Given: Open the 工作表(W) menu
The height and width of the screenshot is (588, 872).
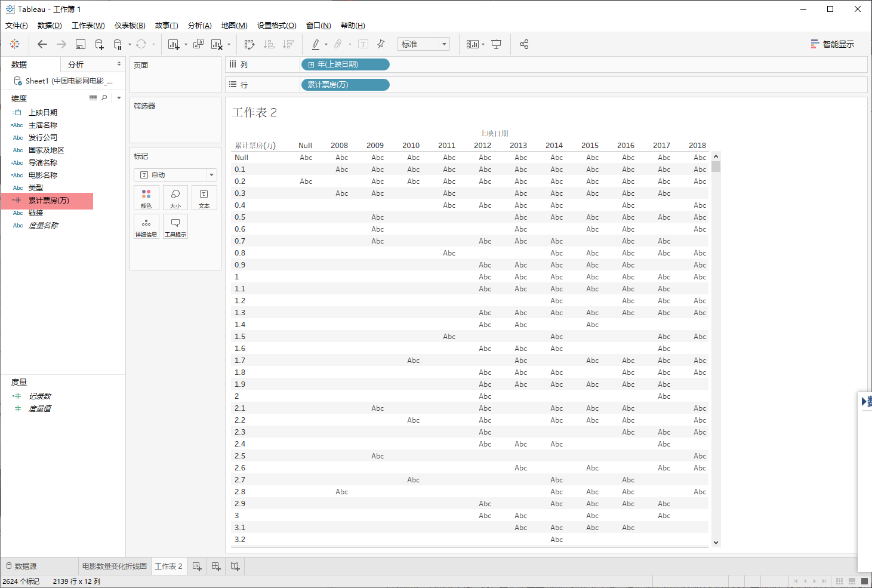Looking at the screenshot, I should [88, 25].
